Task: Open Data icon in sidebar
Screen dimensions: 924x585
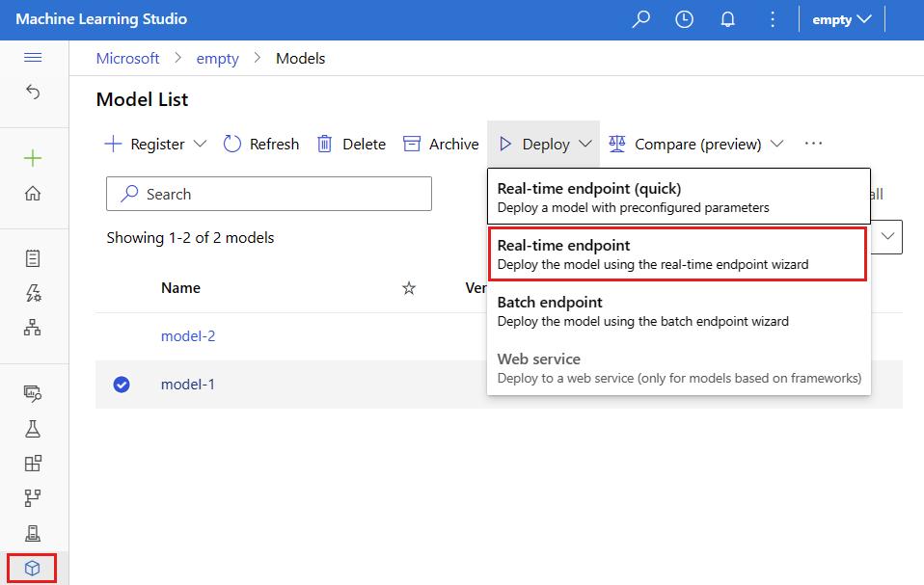Action: click(33, 394)
